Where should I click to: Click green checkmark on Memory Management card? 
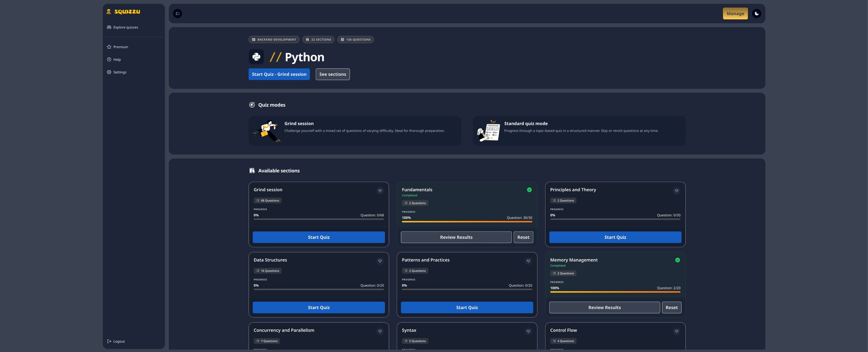[677, 260]
